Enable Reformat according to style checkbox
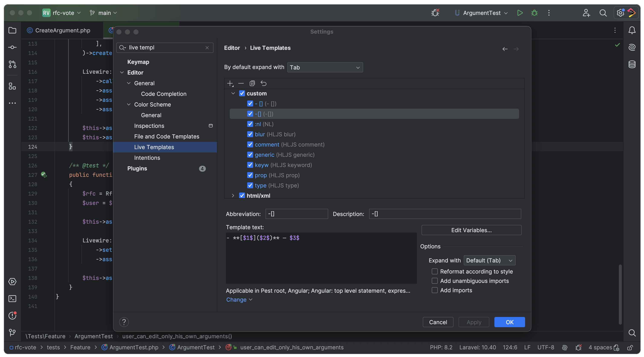Viewport: 644px width, 357px height. tap(435, 271)
